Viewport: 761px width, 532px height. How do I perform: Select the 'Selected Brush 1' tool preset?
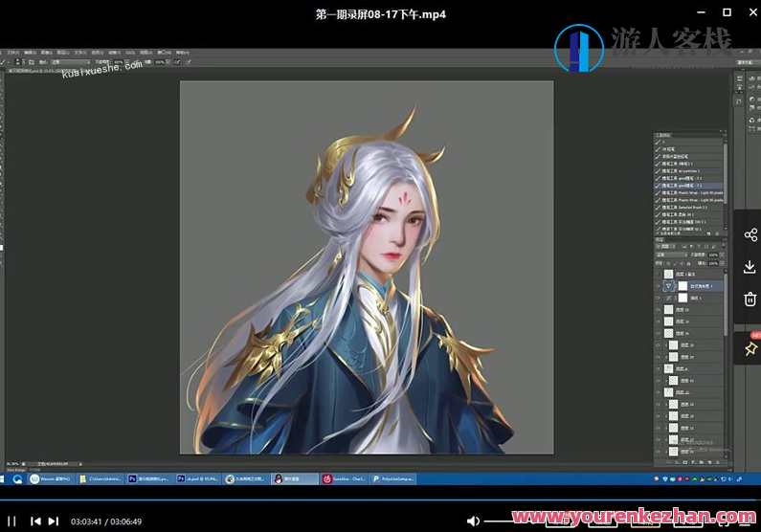click(688, 208)
